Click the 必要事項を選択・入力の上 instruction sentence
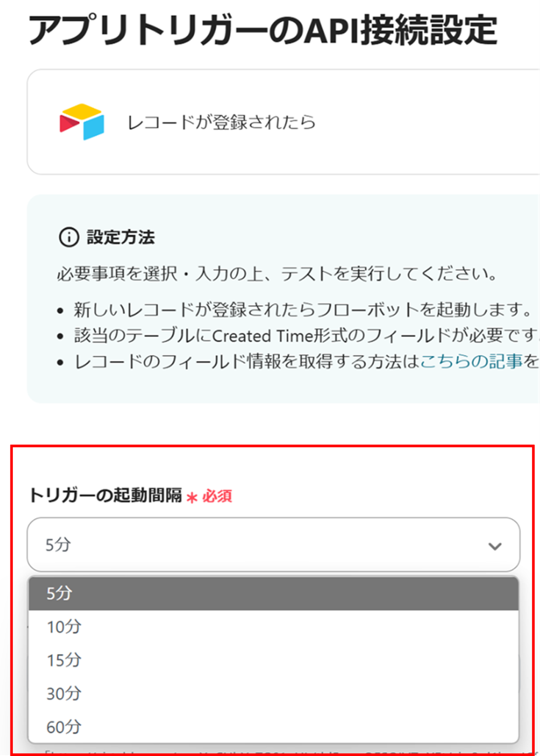Viewport: 540px width, 756px height. point(277,274)
